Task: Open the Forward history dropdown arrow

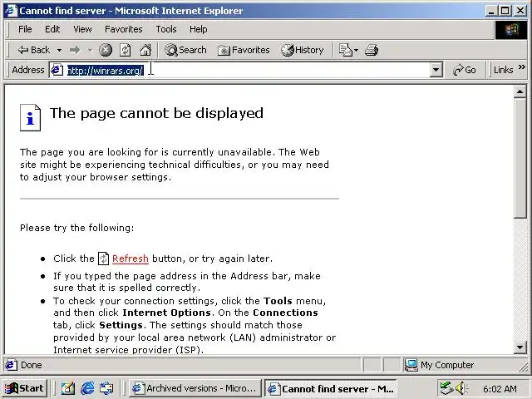Action: [90, 50]
